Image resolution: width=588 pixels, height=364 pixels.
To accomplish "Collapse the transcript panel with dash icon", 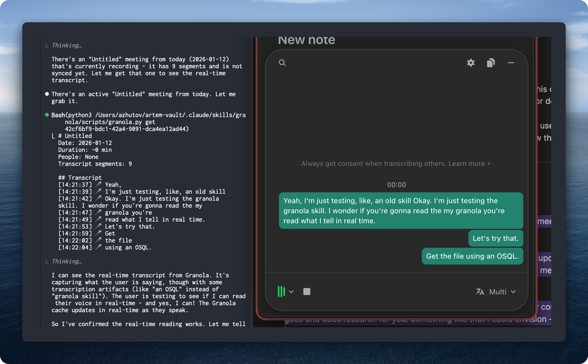I will tap(511, 63).
